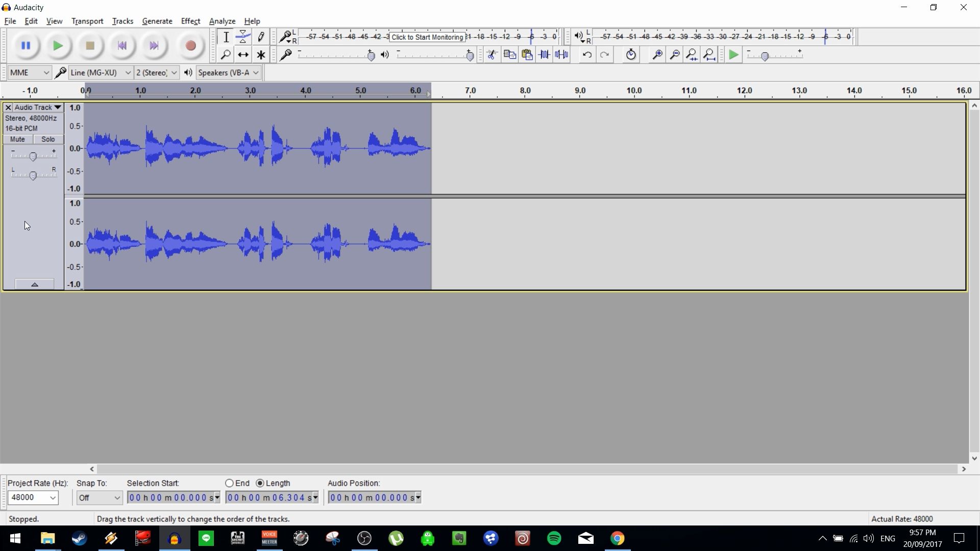
Task: Select the Selection (I-beam) tool
Action: point(226,37)
